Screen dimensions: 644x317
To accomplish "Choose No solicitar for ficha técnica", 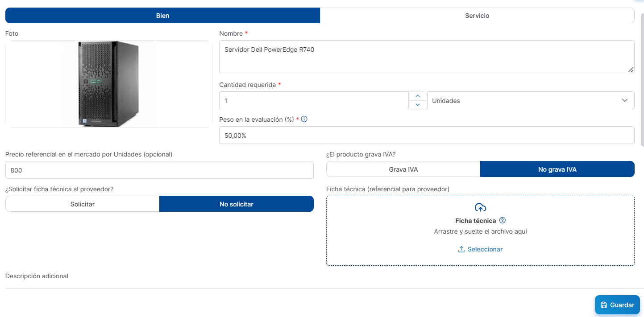I will (236, 204).
